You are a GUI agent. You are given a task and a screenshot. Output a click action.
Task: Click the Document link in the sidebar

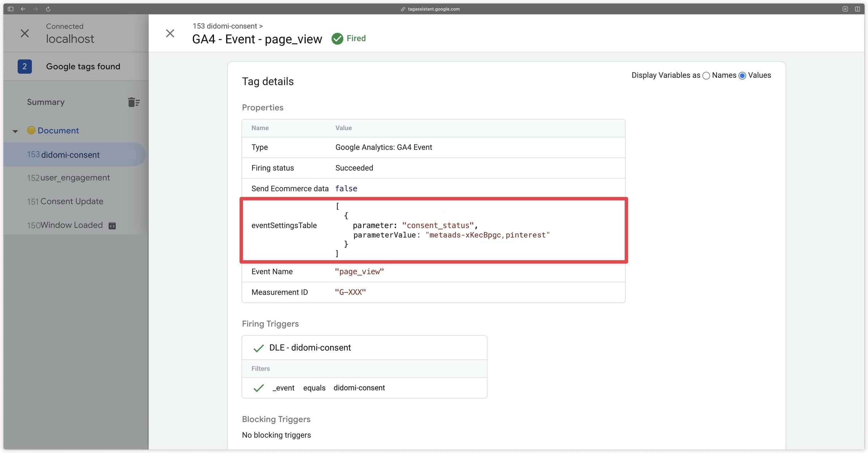tap(58, 130)
